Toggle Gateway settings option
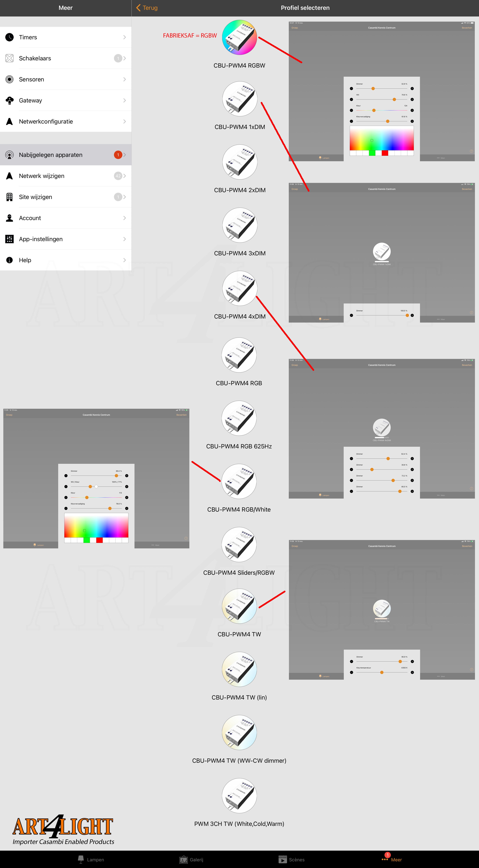 (x=67, y=100)
